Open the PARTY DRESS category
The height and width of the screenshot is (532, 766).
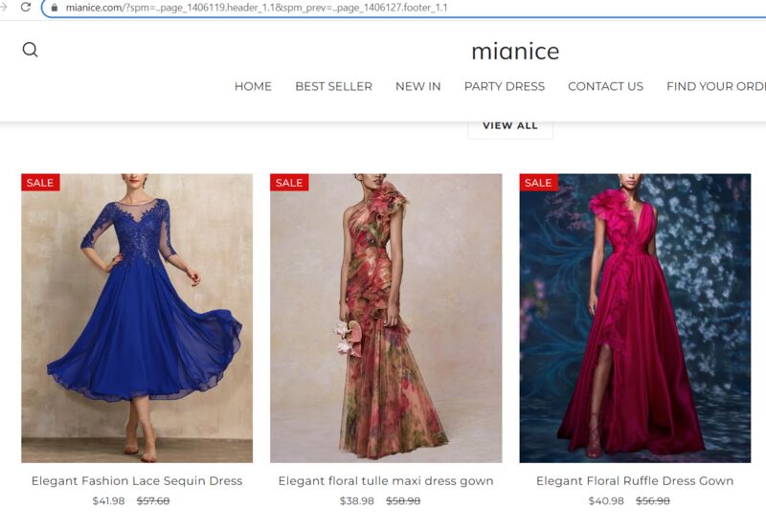[x=504, y=86]
